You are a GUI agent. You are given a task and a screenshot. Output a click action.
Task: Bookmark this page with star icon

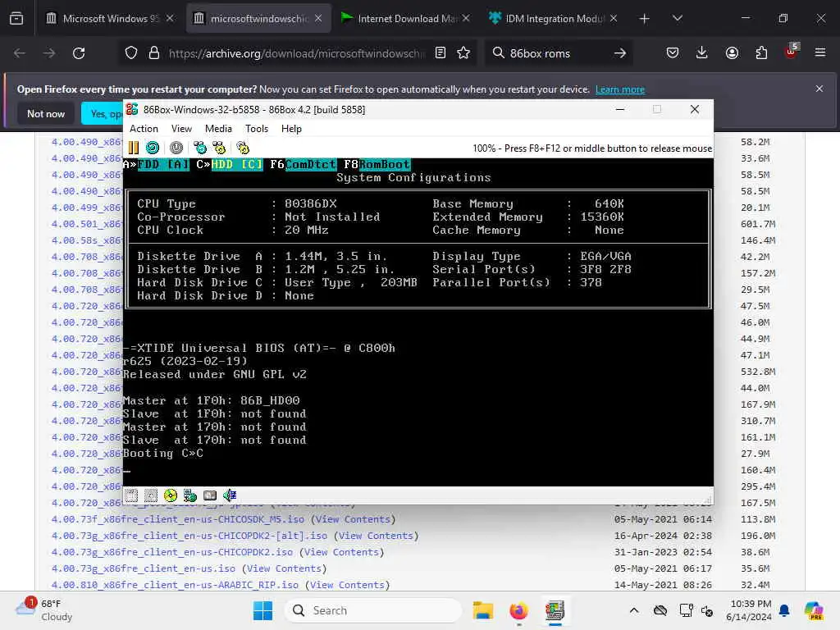point(463,53)
